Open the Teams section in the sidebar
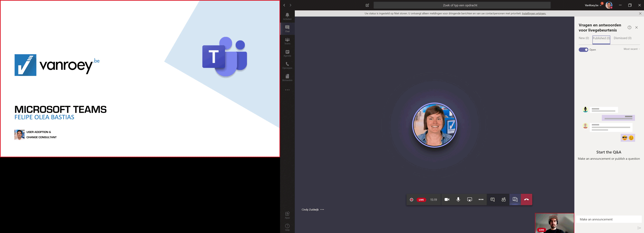The width and height of the screenshot is (644, 233). coord(287,41)
